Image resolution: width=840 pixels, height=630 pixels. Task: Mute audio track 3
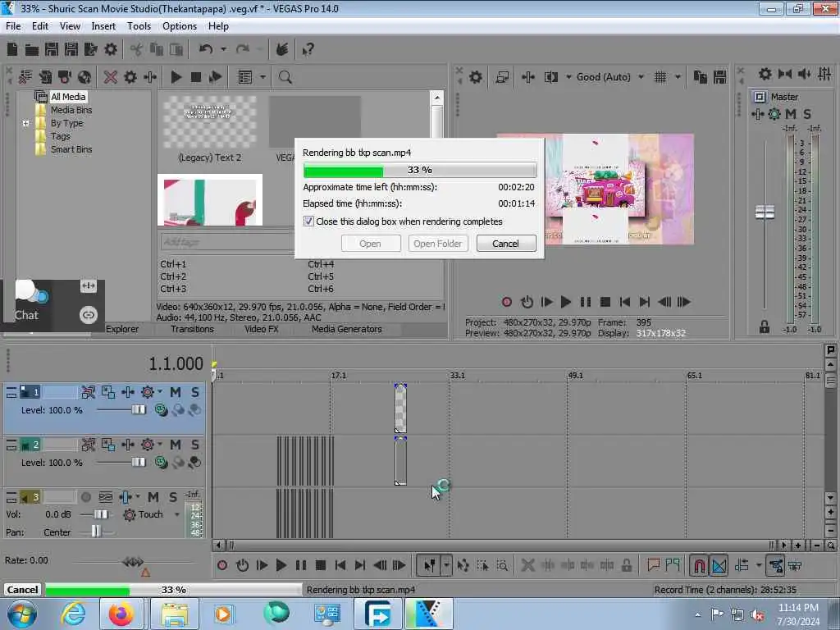pos(153,498)
